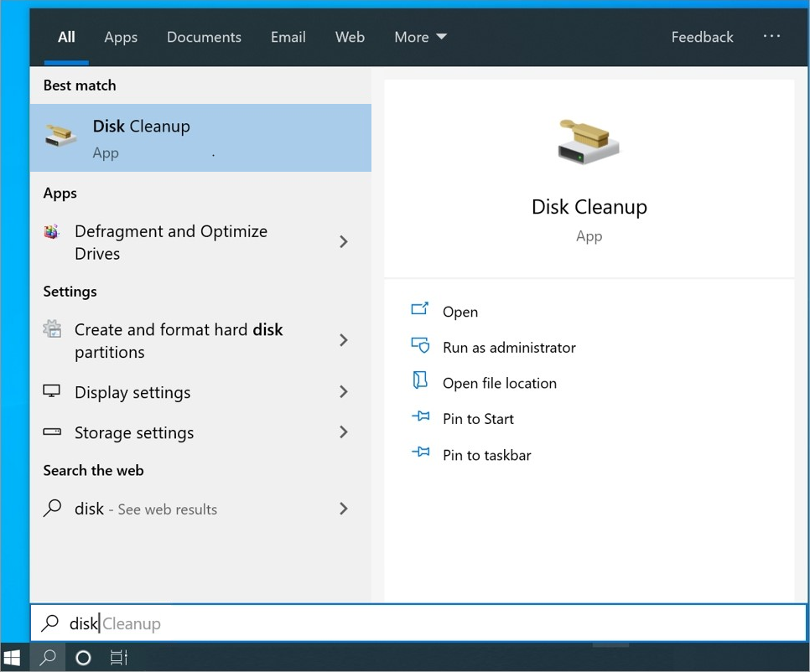Select the Web filter tab

350,37
